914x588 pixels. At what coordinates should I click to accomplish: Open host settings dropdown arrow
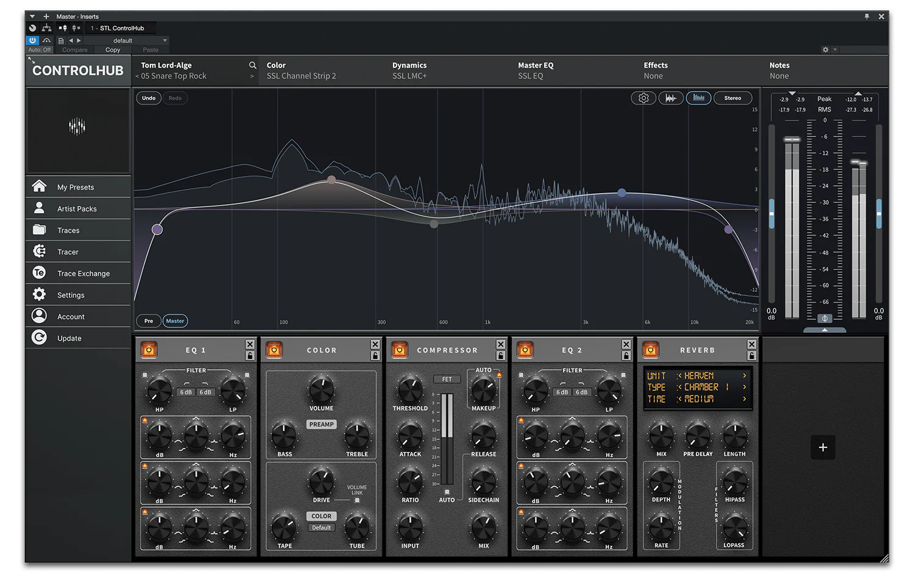[x=835, y=50]
